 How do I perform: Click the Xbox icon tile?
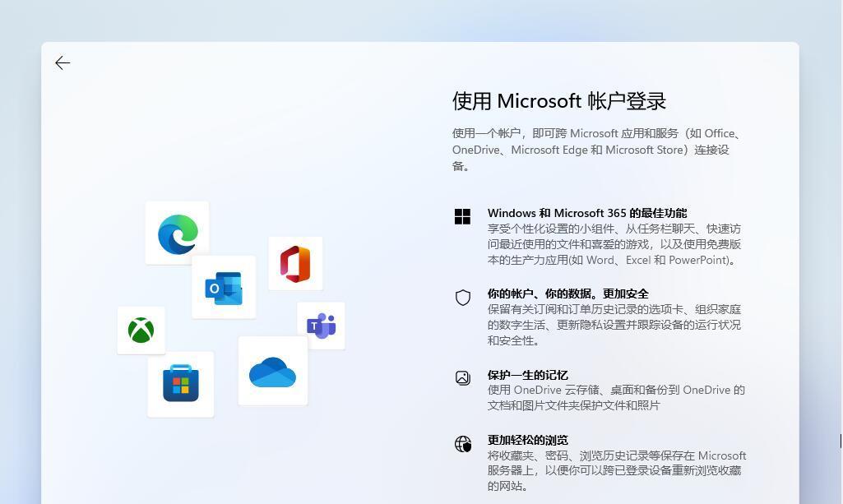[x=141, y=330]
